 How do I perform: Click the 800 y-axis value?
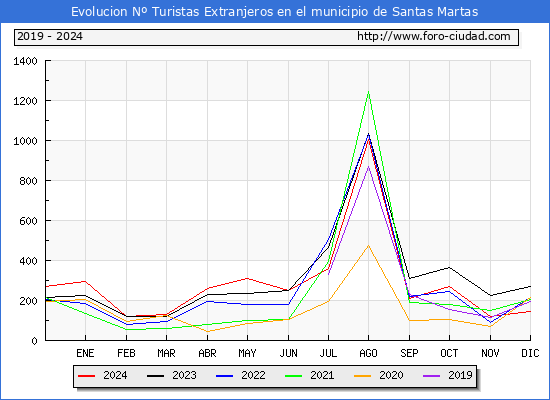pyautogui.click(x=28, y=181)
